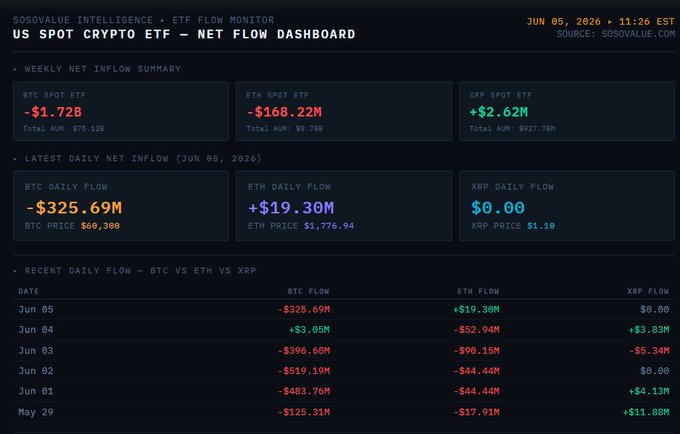
Task: Click the May 29 XRP flow +$11.88M
Action: pyautogui.click(x=646, y=412)
